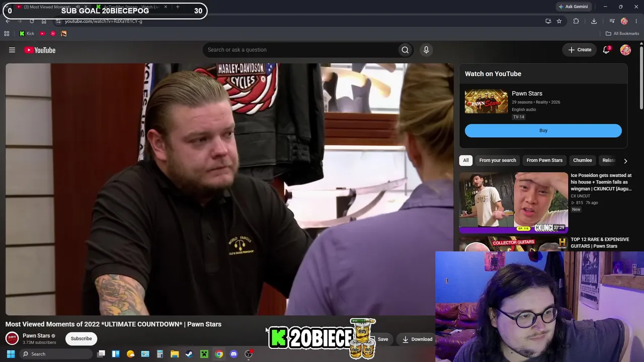
Task: Open the Windows Start menu
Action: (11, 354)
